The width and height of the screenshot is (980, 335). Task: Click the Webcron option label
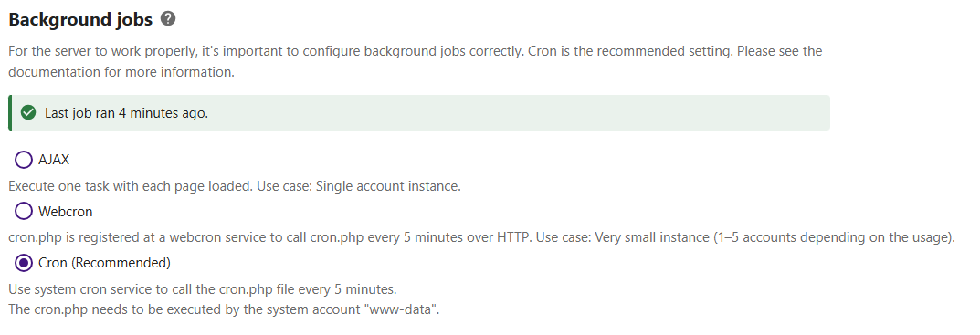pyautogui.click(x=65, y=211)
